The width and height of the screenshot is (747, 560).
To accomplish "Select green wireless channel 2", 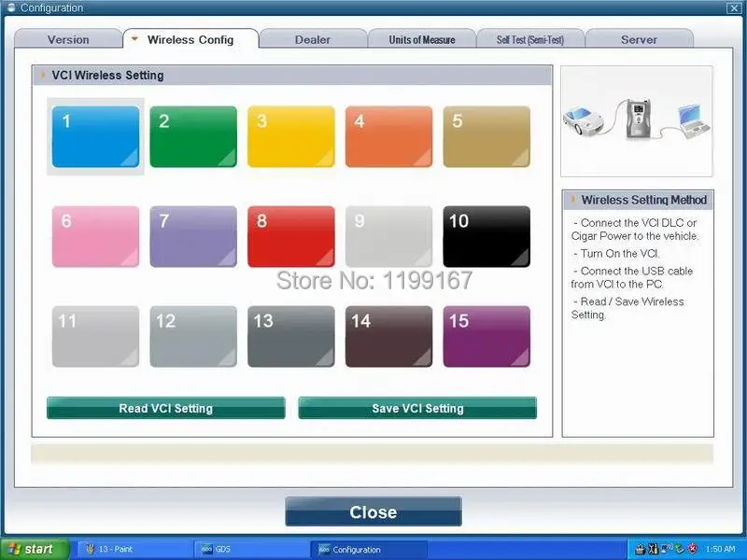I will 193,136.
